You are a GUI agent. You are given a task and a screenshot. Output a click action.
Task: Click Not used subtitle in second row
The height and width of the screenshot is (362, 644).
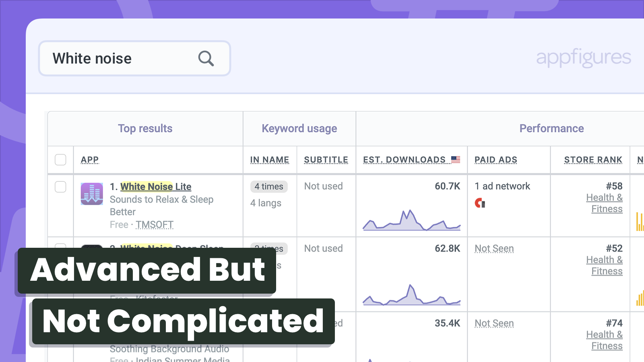pos(323,249)
